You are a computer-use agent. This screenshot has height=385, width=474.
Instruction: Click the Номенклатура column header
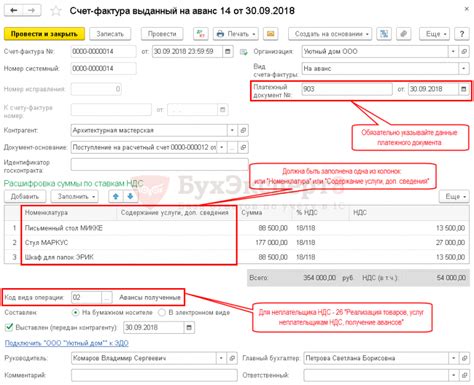(x=69, y=213)
